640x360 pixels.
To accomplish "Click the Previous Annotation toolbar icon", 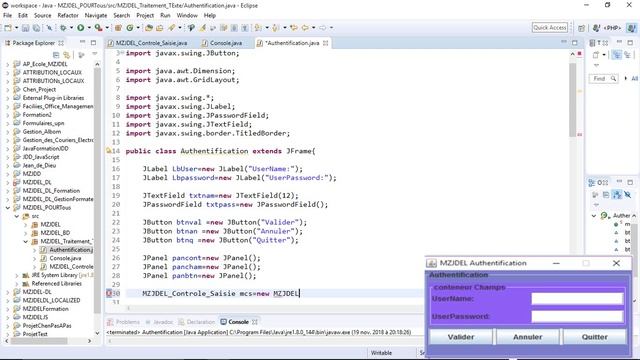I will pyautogui.click(x=276, y=28).
